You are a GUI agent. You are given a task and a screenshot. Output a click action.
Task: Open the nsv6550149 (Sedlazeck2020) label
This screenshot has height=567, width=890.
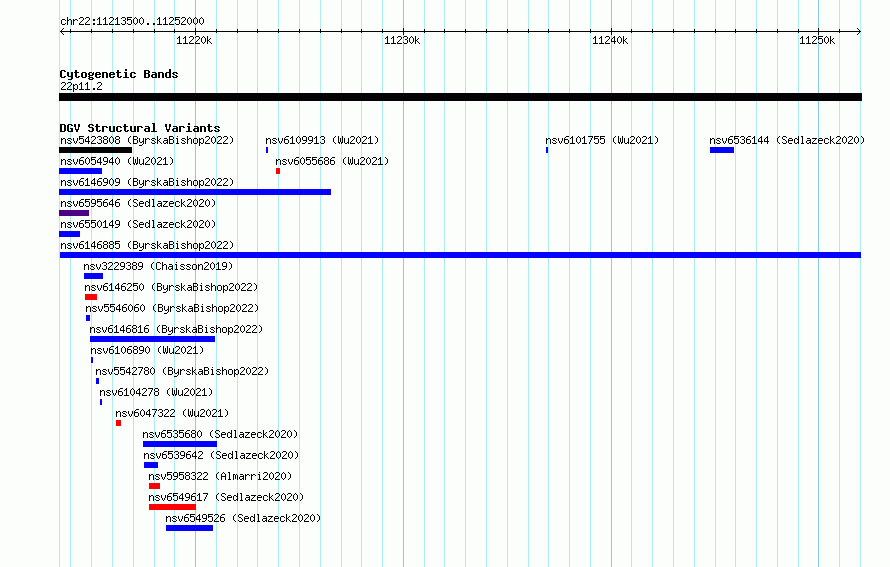(138, 224)
